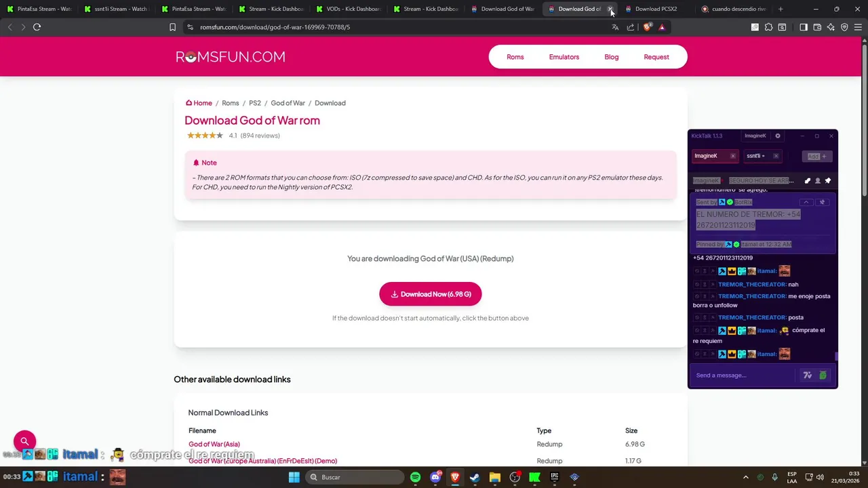868x488 pixels.
Task: Open OBS Studio from the taskbar
Action: pos(515,477)
